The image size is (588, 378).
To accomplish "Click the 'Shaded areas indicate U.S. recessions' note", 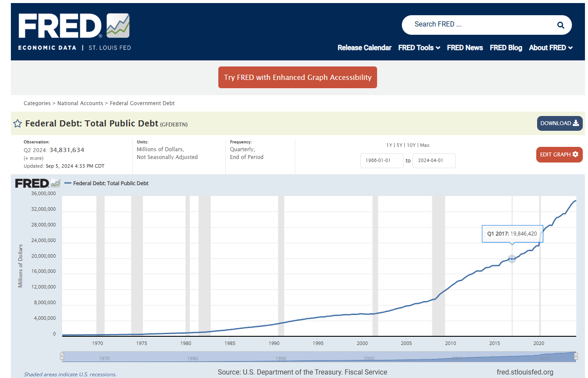I will [70, 374].
